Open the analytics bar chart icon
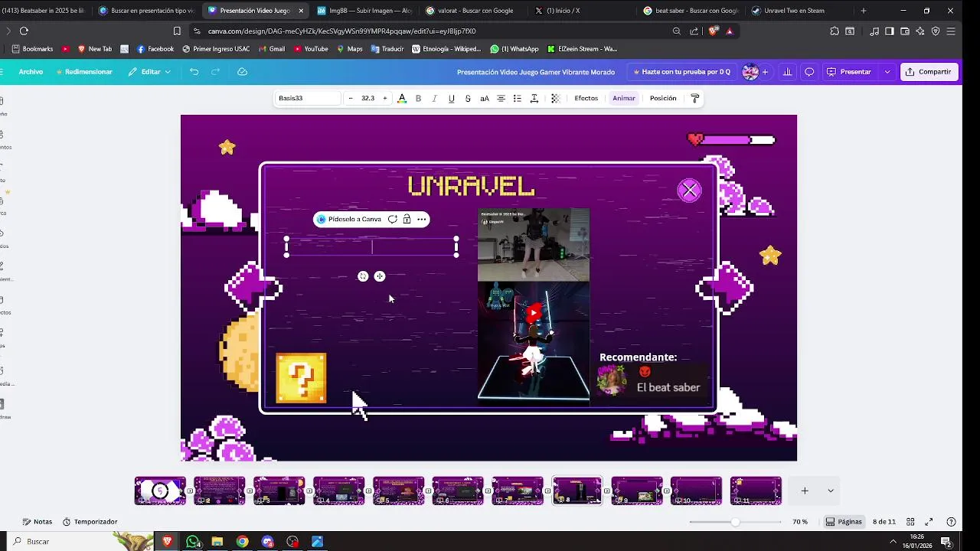This screenshot has width=980, height=551. click(x=787, y=72)
